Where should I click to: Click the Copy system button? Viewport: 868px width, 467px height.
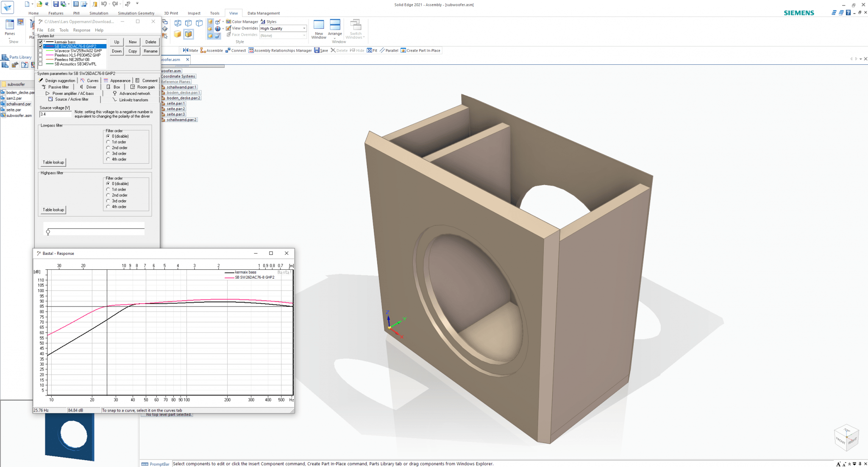(133, 51)
